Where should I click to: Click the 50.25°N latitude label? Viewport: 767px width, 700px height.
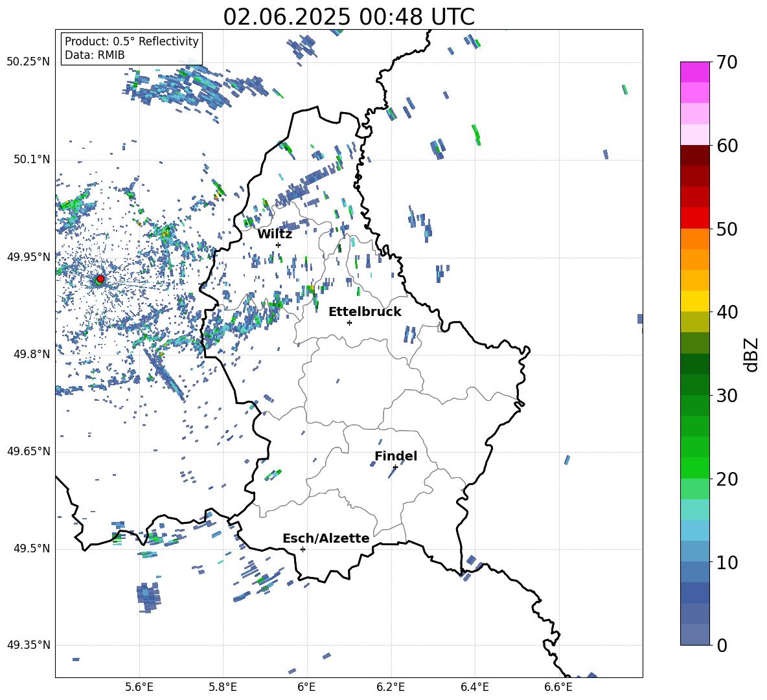(29, 62)
